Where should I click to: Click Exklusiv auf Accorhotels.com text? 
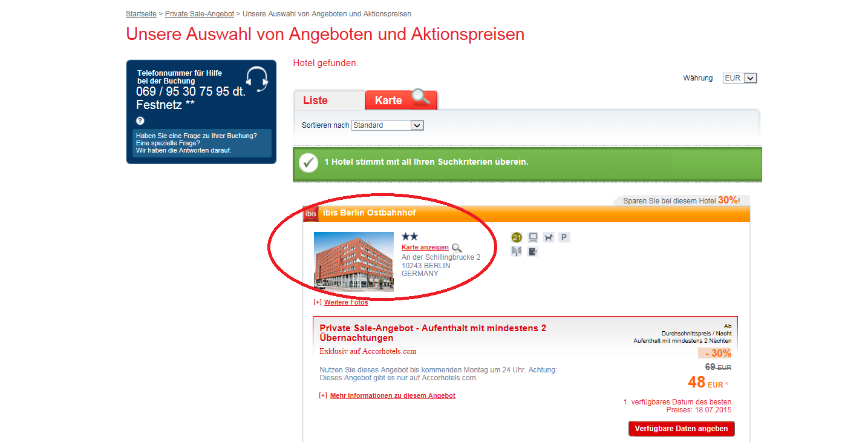tap(368, 351)
